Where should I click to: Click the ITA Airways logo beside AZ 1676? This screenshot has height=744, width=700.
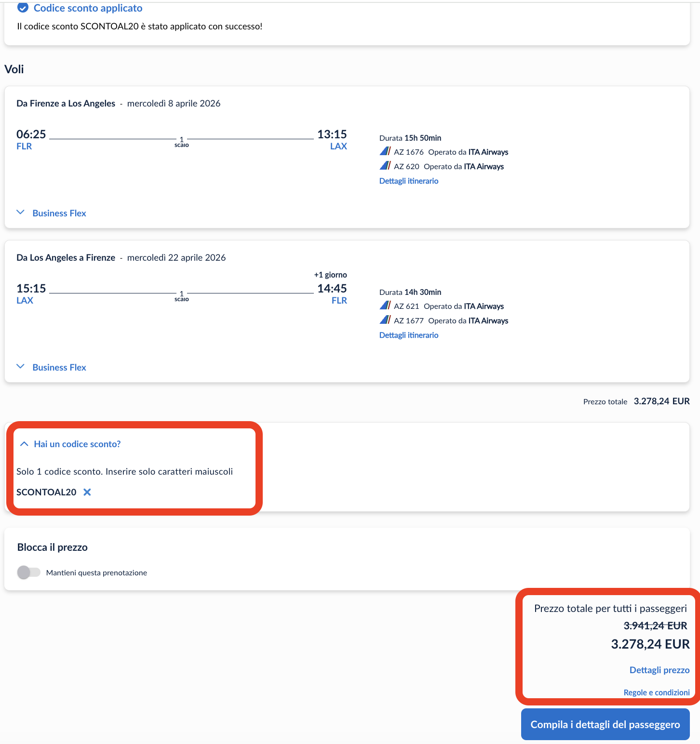[x=385, y=151]
